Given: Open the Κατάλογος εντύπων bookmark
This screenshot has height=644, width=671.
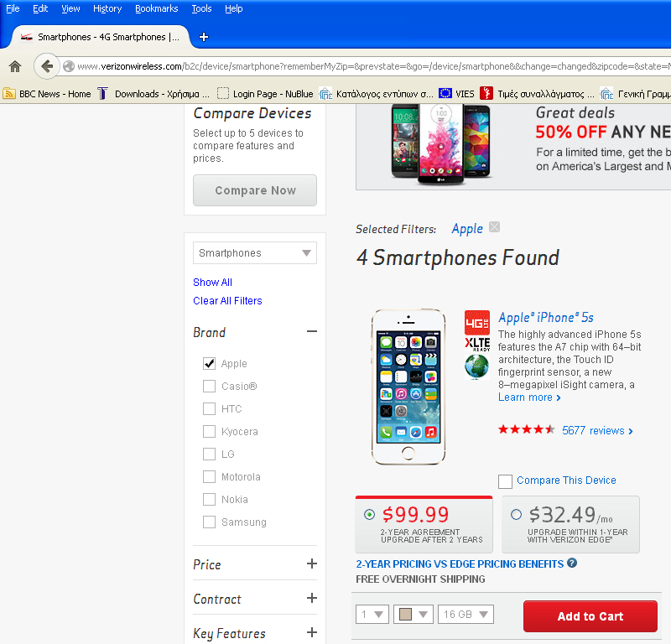Looking at the screenshot, I should click(x=376, y=94).
